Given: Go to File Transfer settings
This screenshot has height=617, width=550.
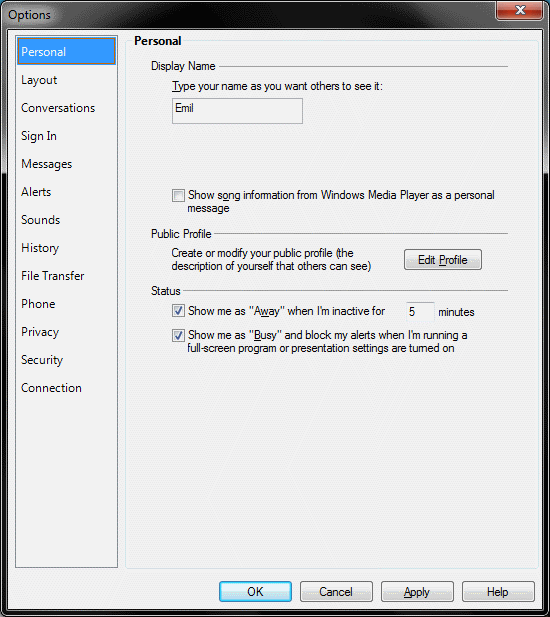Looking at the screenshot, I should click(x=52, y=276).
